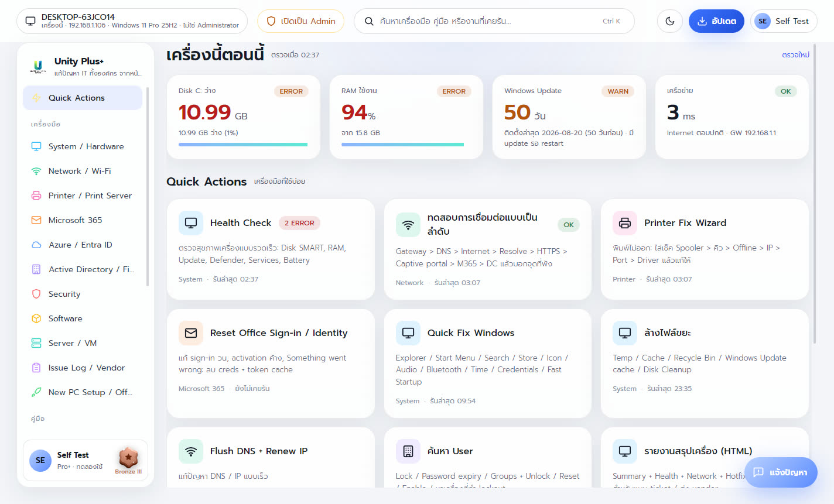Image resolution: width=834 pixels, height=504 pixels.
Task: Click the Software box icon
Action: coord(36,318)
